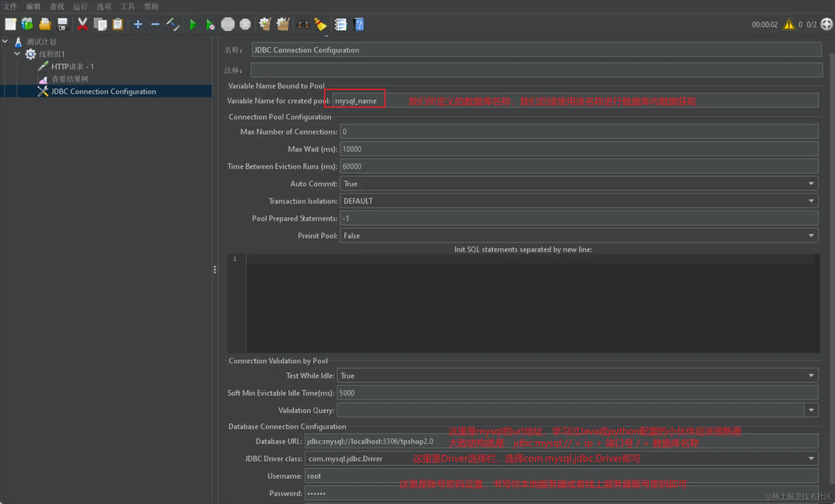Open the search binoculars icon
This screenshot has height=504, width=835.
303,24
